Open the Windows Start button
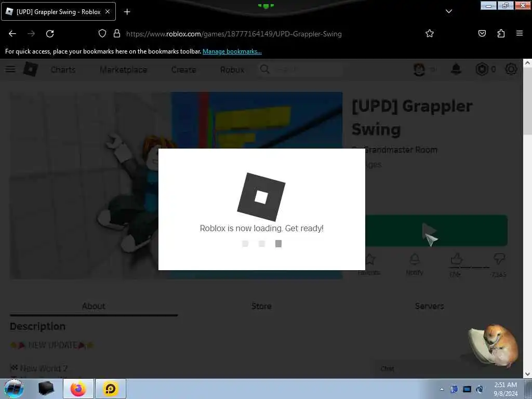Screen dimensions: 532x399 click(14, 389)
